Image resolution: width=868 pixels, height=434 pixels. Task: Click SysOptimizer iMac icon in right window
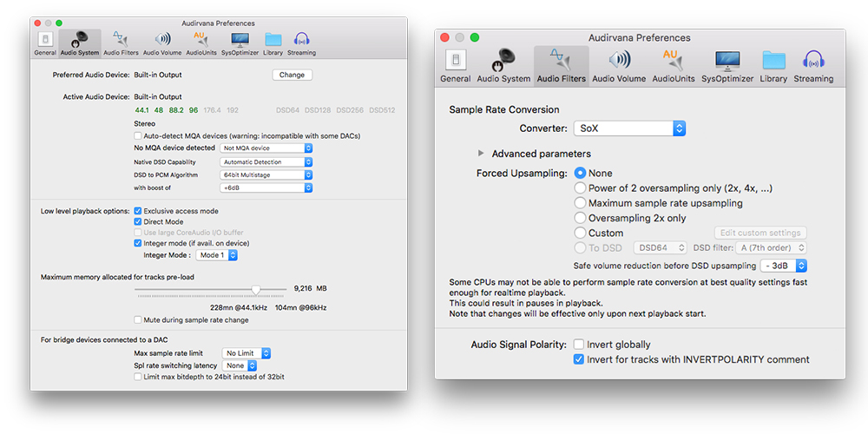[727, 60]
